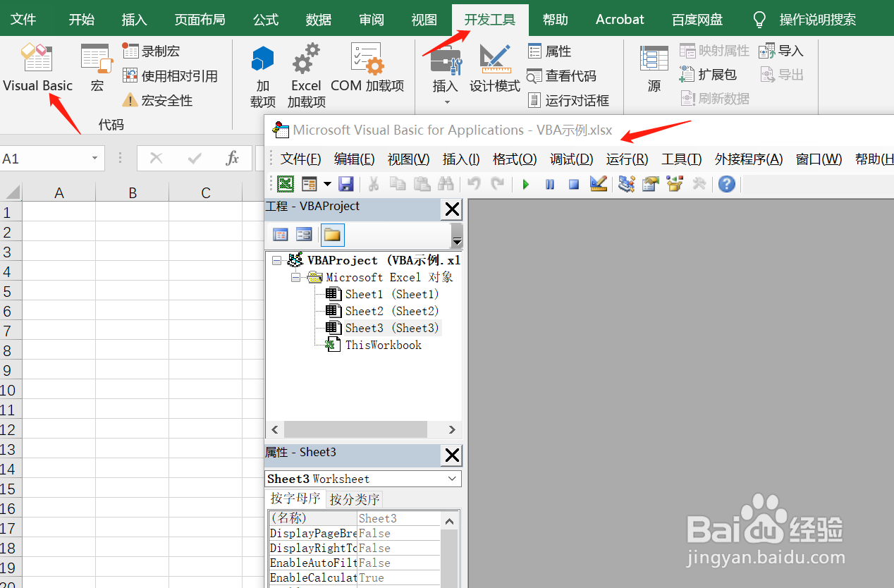
Task: Open Project Explorer icon in VBA toolbar
Action: pyautogui.click(x=626, y=184)
